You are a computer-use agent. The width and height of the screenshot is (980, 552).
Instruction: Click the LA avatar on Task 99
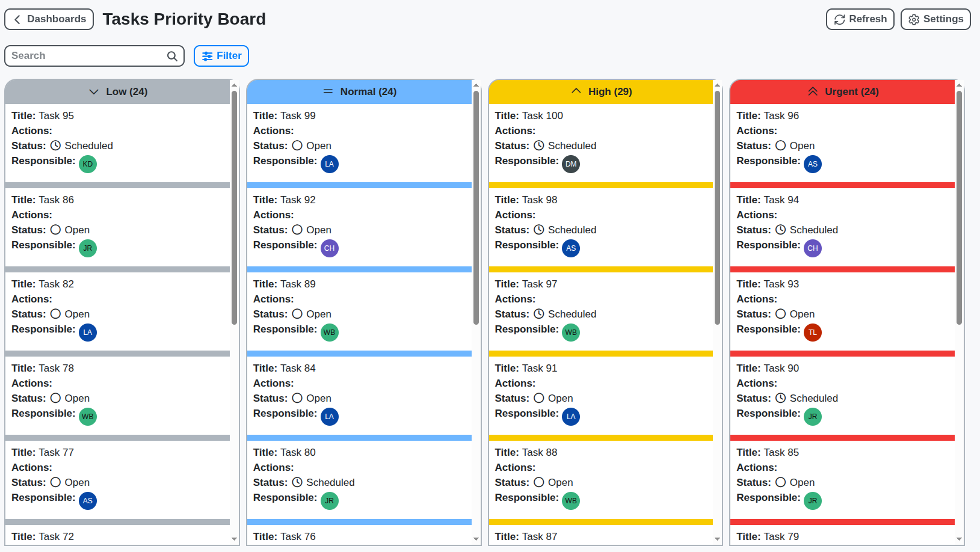click(x=330, y=164)
